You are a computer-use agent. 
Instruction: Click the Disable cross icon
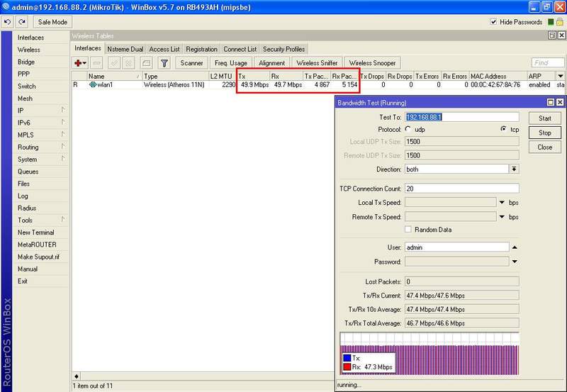[128, 63]
